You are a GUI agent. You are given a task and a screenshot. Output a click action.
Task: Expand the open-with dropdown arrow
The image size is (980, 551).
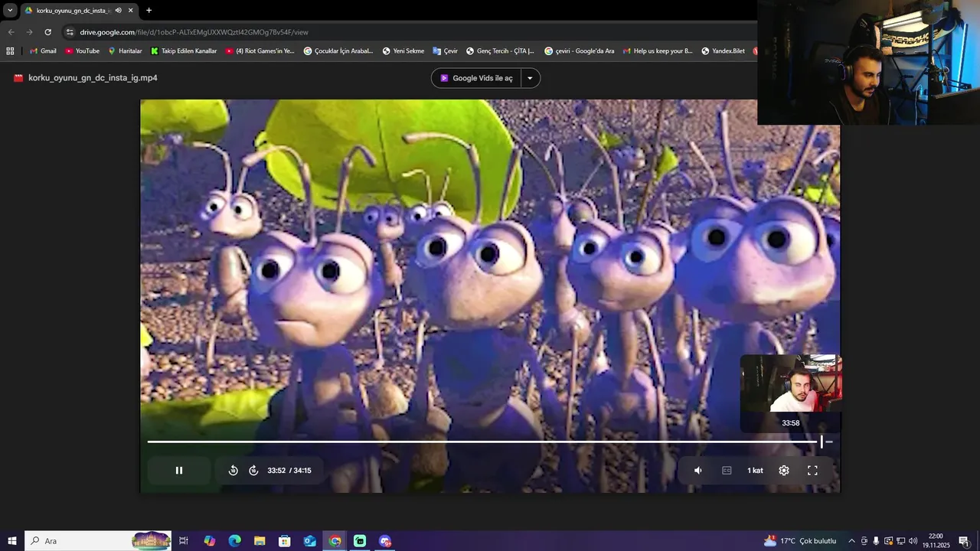point(530,78)
